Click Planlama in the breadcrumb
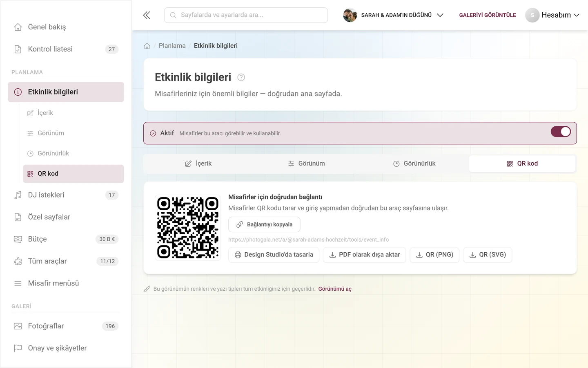The image size is (588, 368). point(172,46)
